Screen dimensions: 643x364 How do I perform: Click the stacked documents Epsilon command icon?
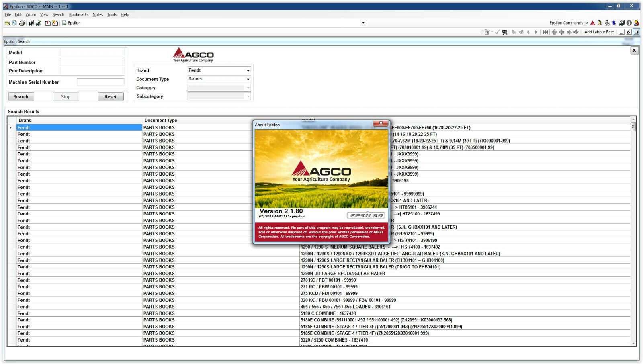click(600, 23)
